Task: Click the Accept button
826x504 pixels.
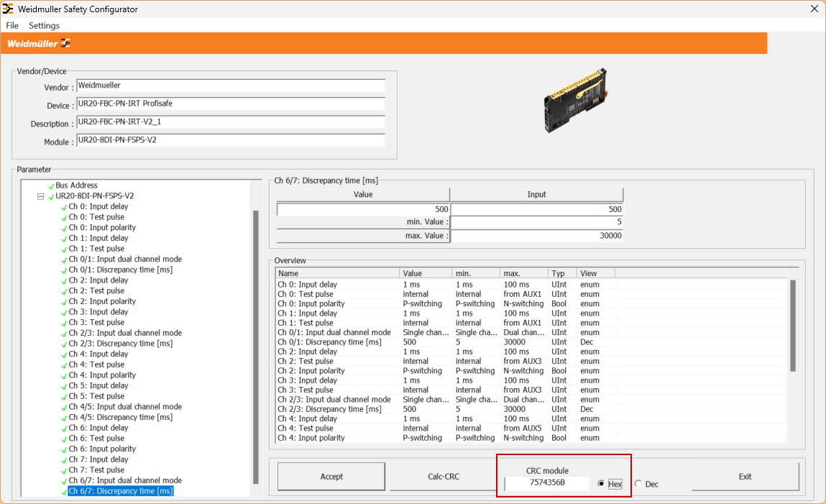Action: tap(331, 477)
